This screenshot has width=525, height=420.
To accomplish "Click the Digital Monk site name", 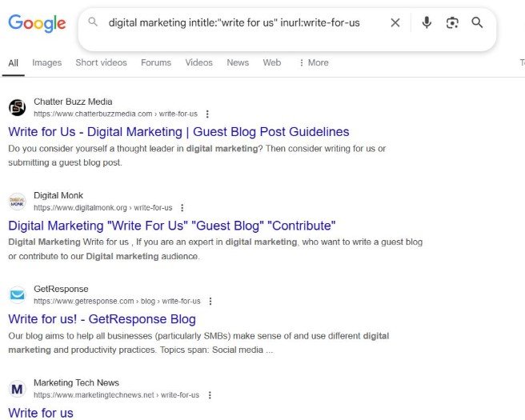I will pyautogui.click(x=58, y=195).
